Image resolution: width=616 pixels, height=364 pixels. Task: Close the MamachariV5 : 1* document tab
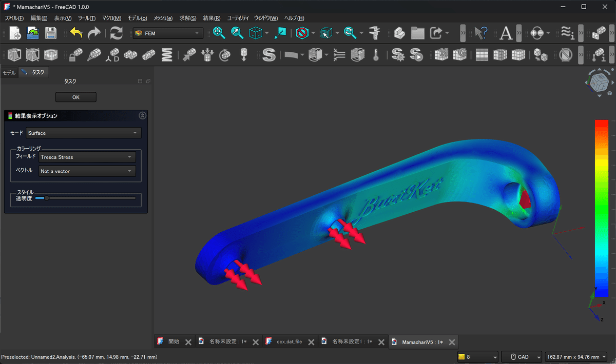(452, 342)
